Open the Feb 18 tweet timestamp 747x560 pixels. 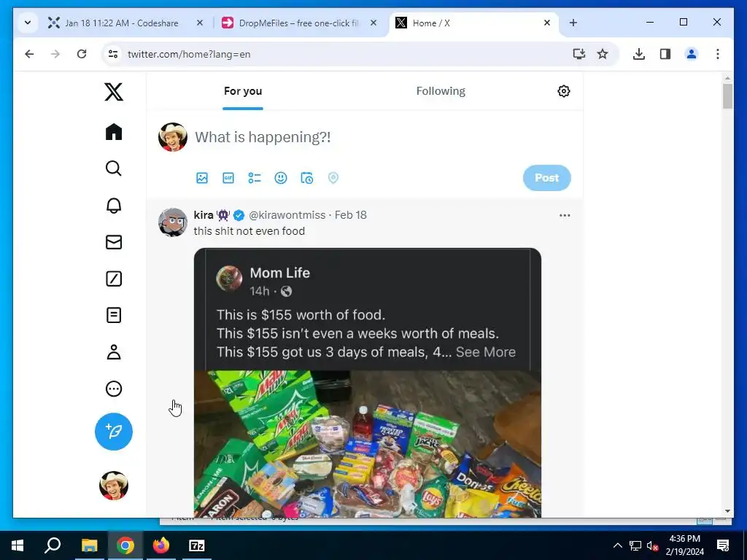(x=351, y=215)
